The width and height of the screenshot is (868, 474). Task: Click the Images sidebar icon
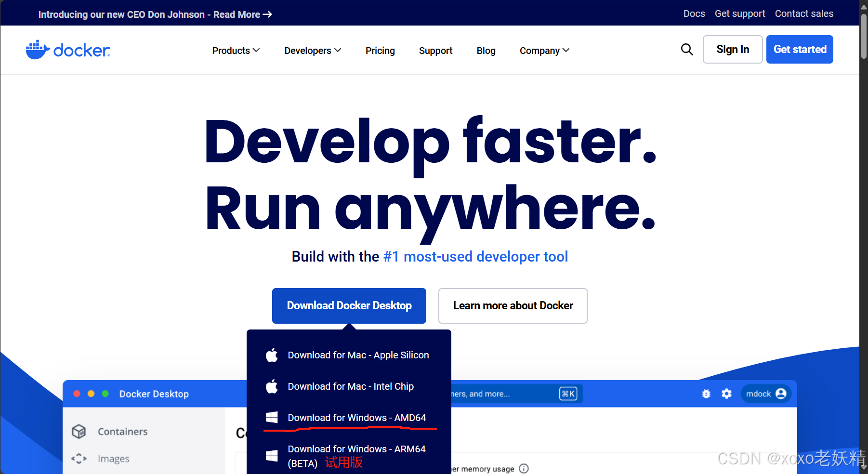(79, 459)
